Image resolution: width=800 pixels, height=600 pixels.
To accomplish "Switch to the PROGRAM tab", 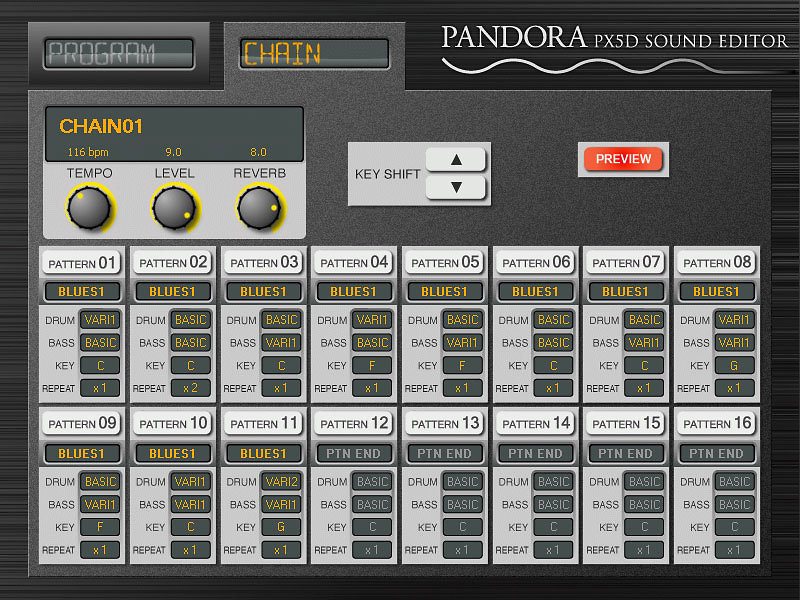I will [119, 53].
